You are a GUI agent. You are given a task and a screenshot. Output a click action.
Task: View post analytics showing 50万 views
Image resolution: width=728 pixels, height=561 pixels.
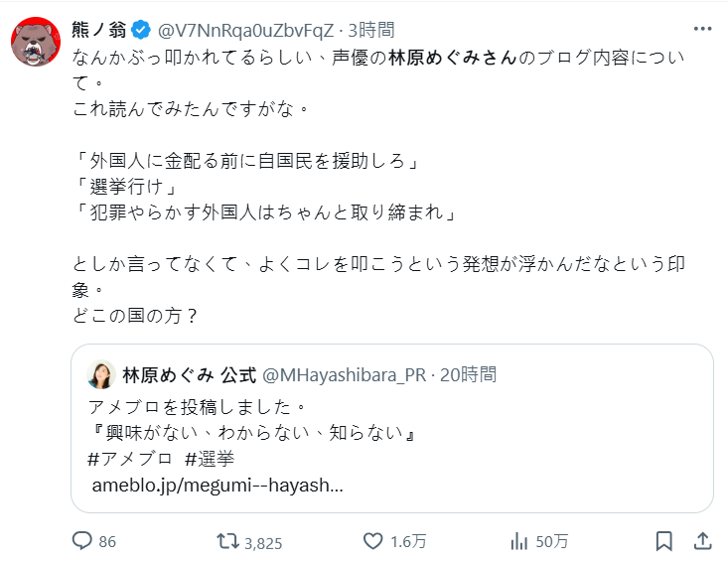point(518,541)
